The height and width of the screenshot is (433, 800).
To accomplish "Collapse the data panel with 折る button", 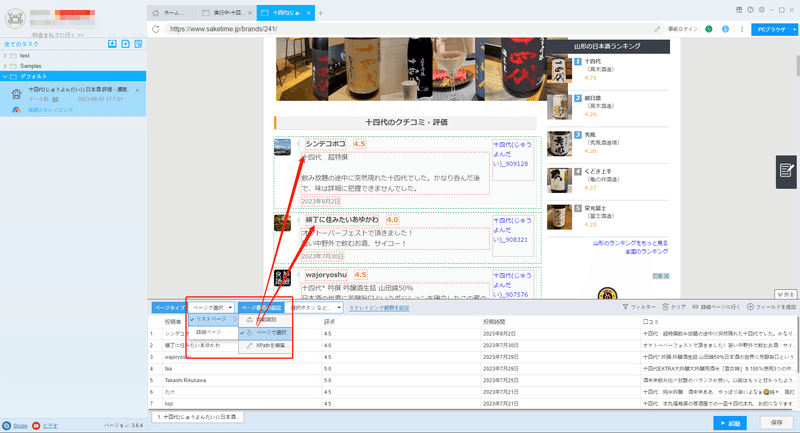I will (x=786, y=294).
